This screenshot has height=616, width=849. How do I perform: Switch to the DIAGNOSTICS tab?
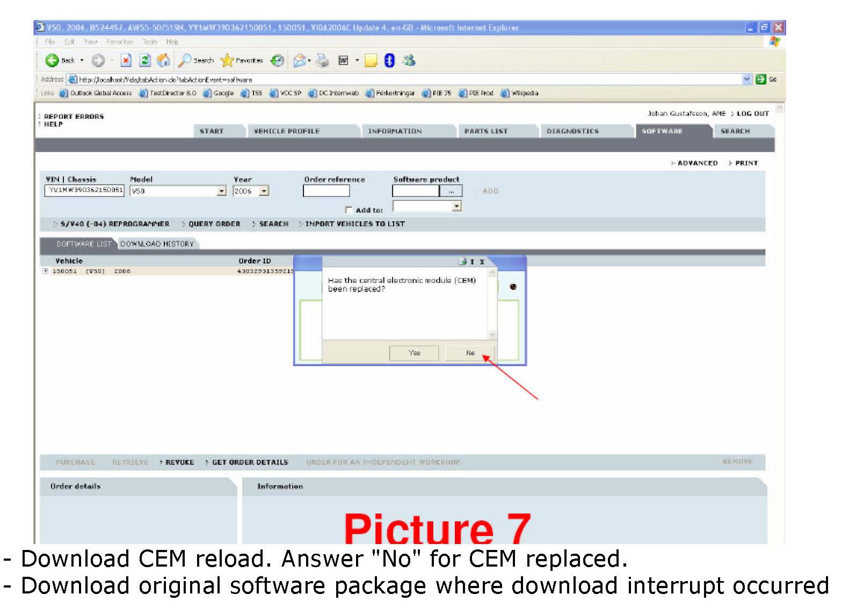(x=572, y=131)
